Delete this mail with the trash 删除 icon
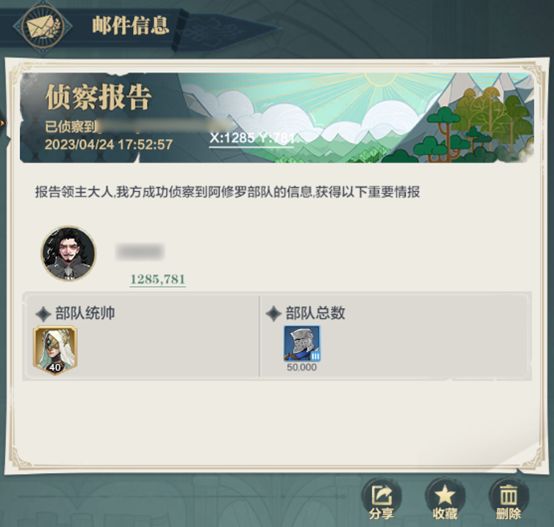 tap(508, 499)
